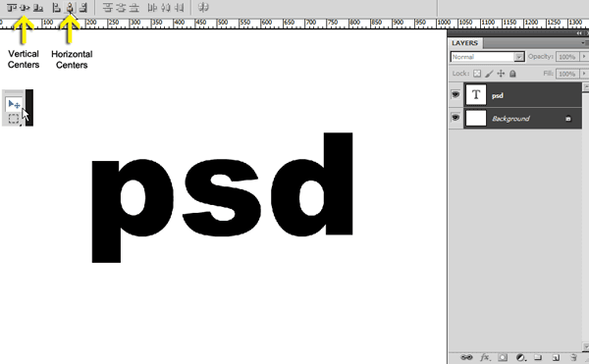Click the Align Top Edges icon
The height and width of the screenshot is (364, 589).
[12, 8]
